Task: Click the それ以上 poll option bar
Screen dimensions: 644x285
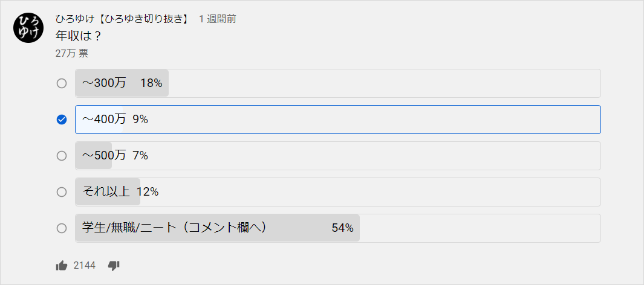Action: 338,192
